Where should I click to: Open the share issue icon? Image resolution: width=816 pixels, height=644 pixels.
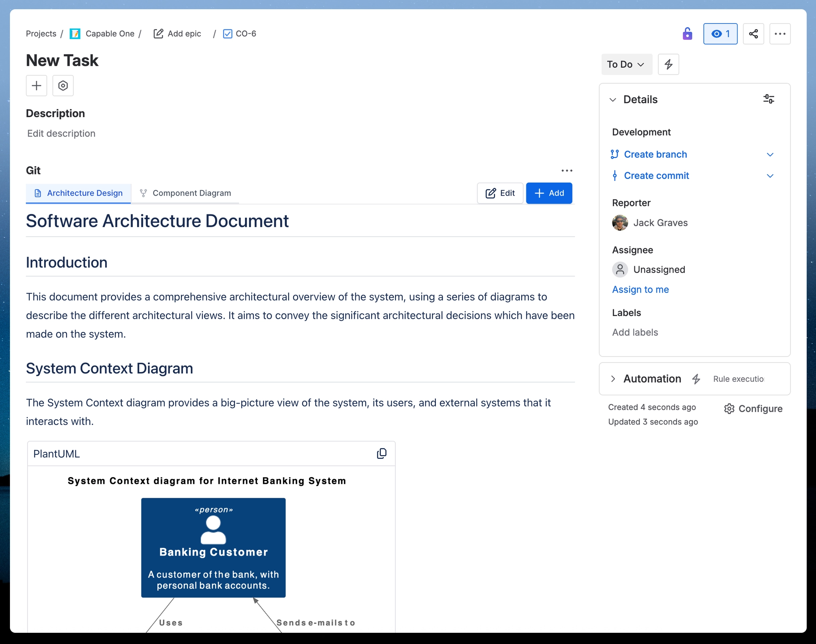coord(753,34)
